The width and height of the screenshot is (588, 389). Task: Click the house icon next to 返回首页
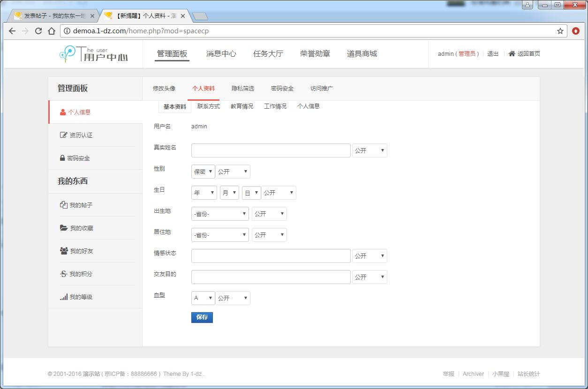tap(512, 53)
